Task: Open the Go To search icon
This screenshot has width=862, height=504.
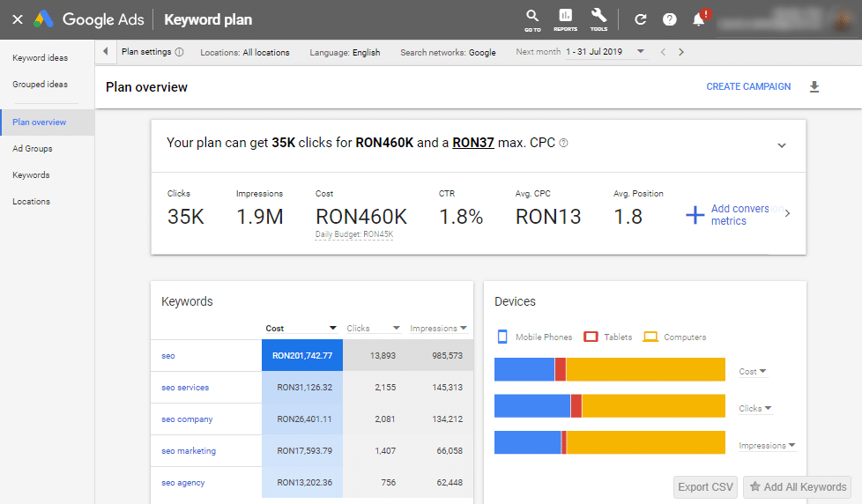Action: coord(532,20)
